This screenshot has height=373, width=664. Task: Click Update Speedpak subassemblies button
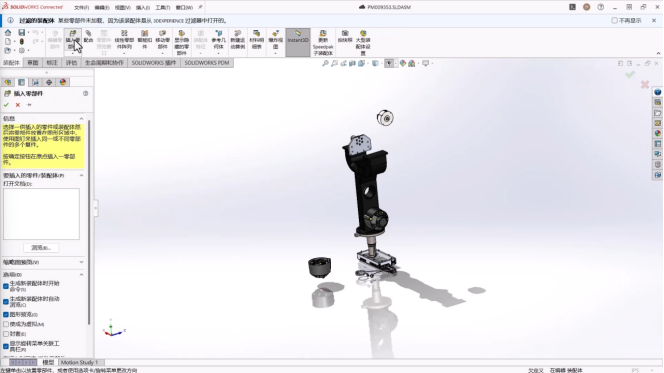(323, 42)
